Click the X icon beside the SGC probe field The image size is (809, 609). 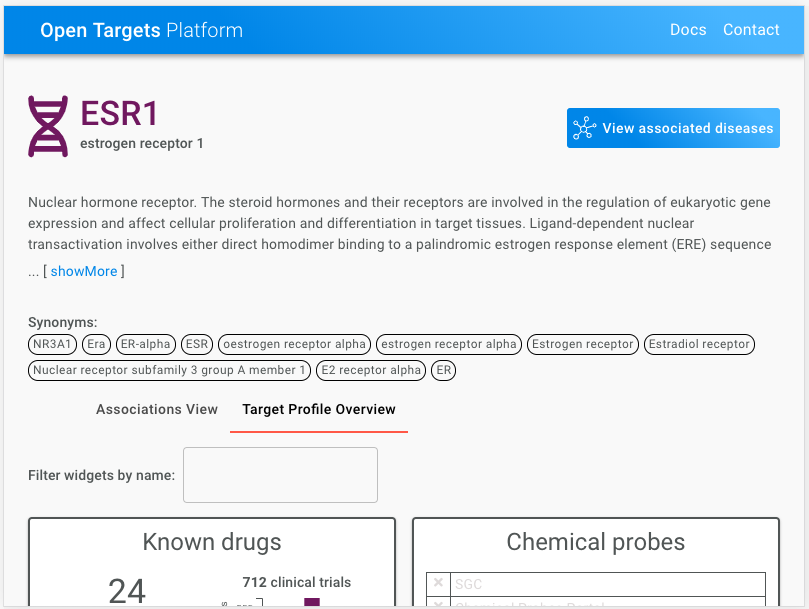(x=438, y=582)
